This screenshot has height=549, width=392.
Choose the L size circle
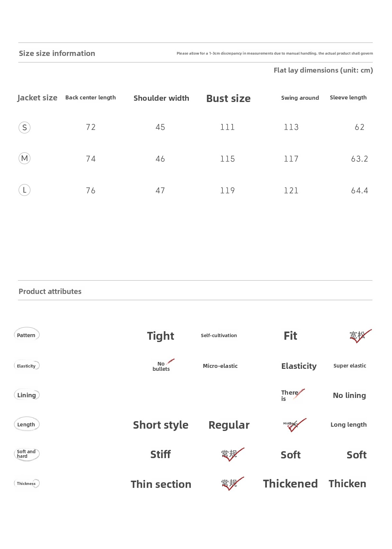coord(24,190)
